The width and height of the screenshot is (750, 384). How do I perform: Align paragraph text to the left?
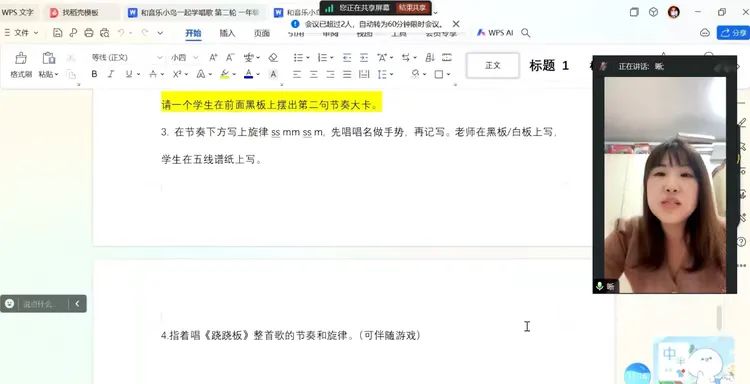(297, 74)
